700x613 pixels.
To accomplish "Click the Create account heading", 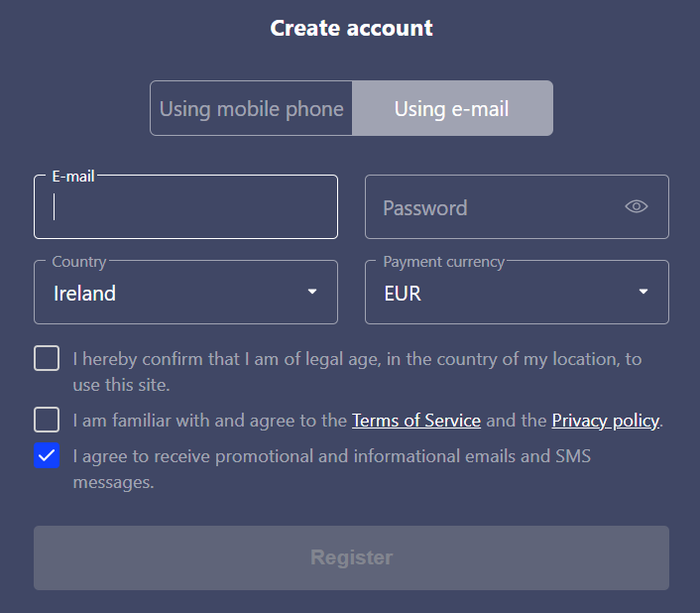I will [351, 28].
